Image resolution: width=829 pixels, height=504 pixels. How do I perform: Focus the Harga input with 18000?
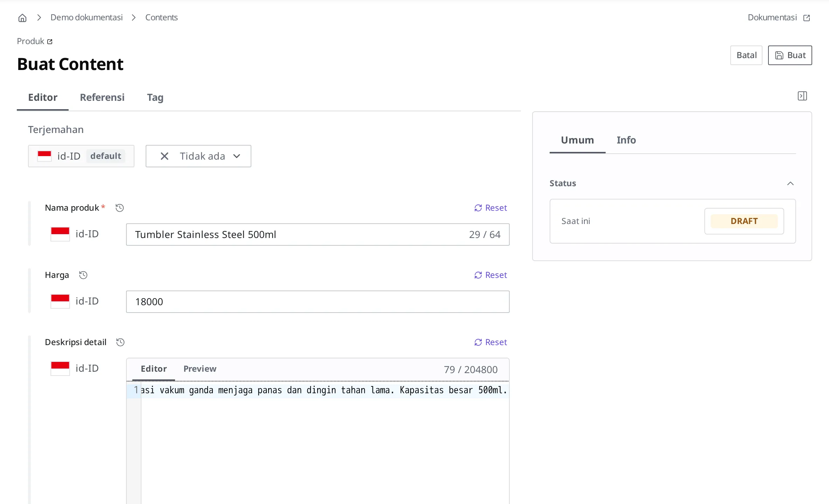click(318, 302)
